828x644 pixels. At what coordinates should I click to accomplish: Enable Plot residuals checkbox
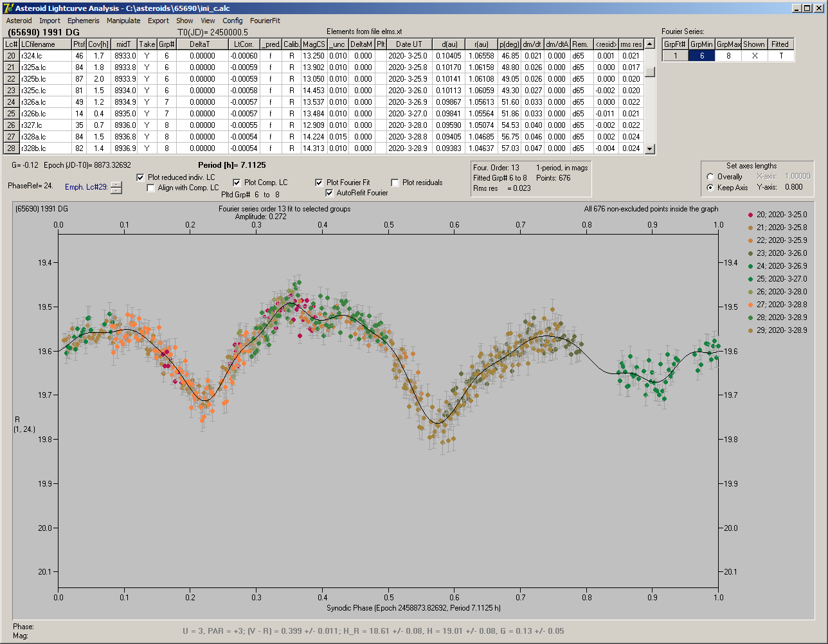(x=395, y=183)
